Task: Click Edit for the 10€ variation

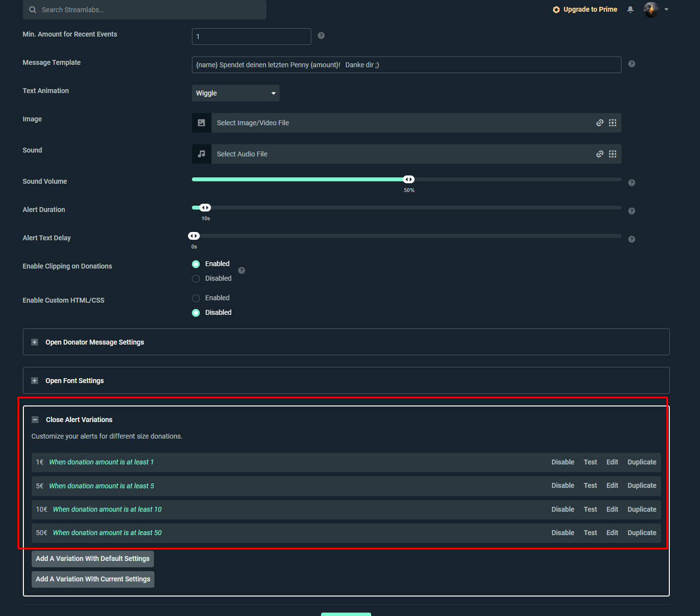Action: click(612, 509)
